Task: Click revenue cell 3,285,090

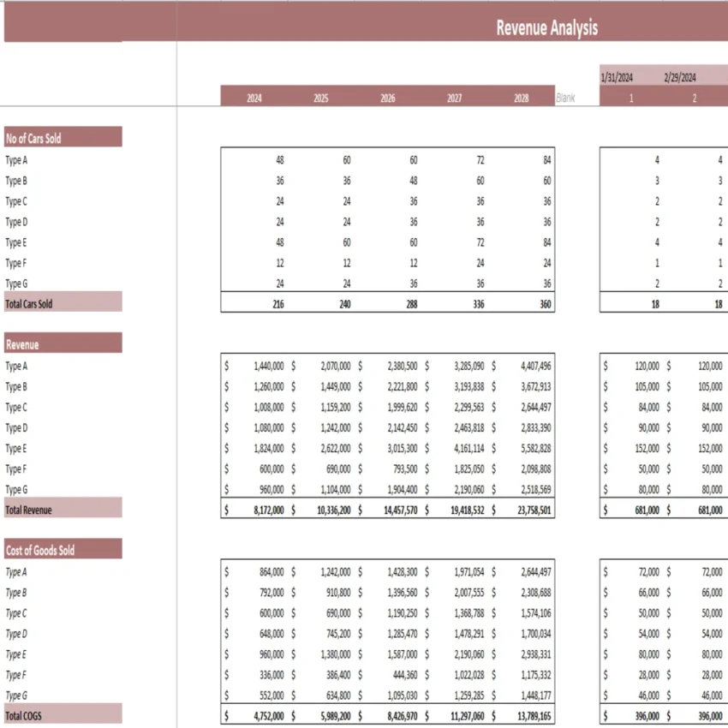Action: coord(469,367)
